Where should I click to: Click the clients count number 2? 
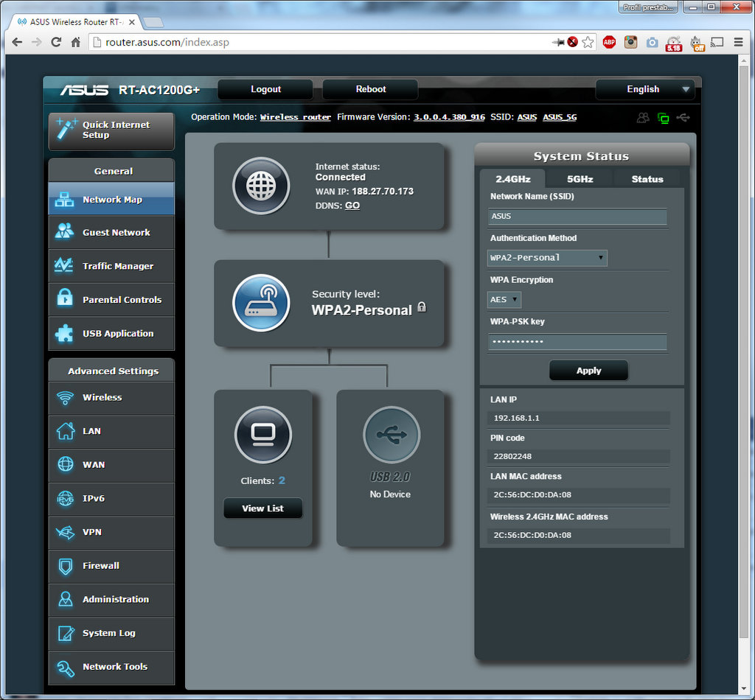tap(282, 480)
